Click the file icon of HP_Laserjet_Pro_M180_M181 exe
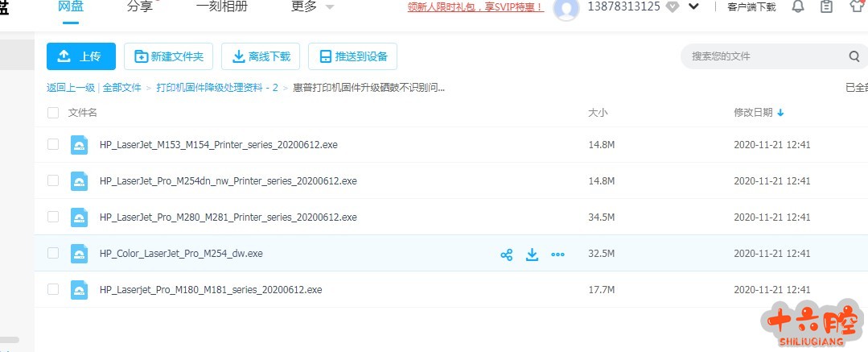 click(x=79, y=290)
